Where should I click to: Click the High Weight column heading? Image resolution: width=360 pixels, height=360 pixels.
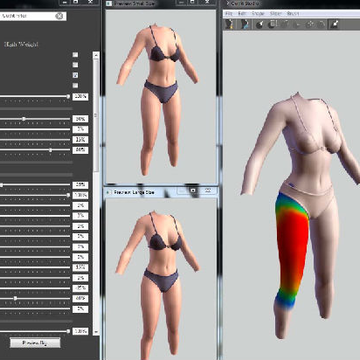(x=21, y=44)
